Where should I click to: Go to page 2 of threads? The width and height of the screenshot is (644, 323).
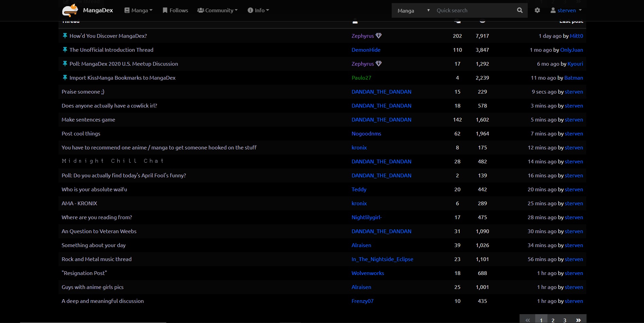553,320
